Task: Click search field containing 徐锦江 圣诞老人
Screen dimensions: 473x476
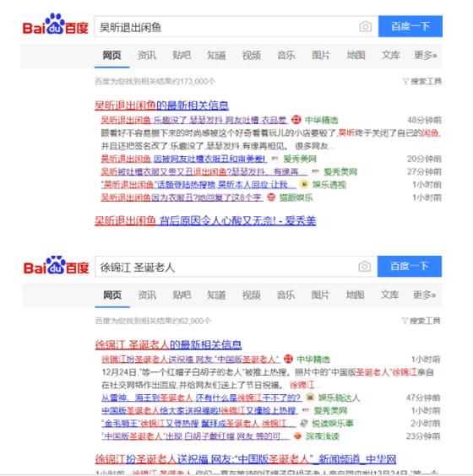Action: (x=226, y=267)
